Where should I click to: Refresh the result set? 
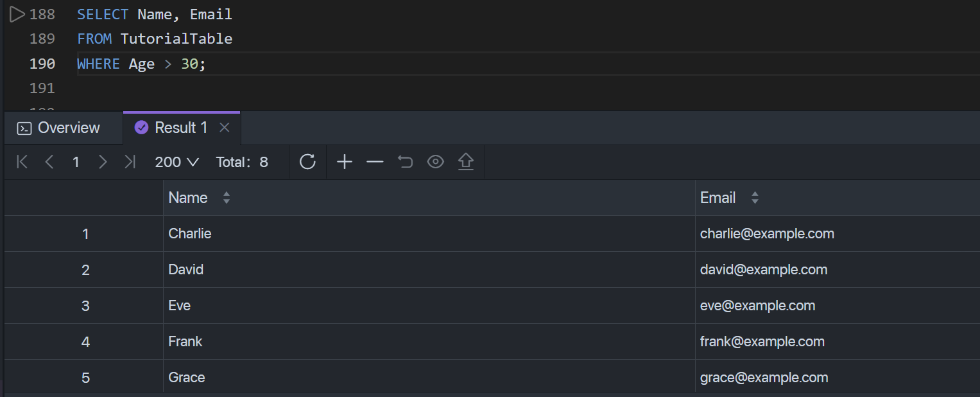(x=308, y=162)
